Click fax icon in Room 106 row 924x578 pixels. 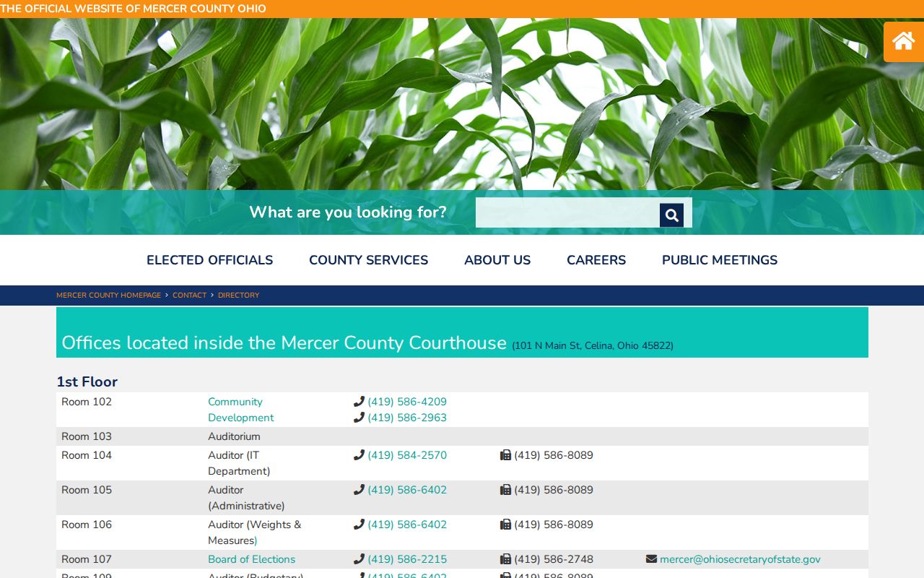click(x=505, y=525)
